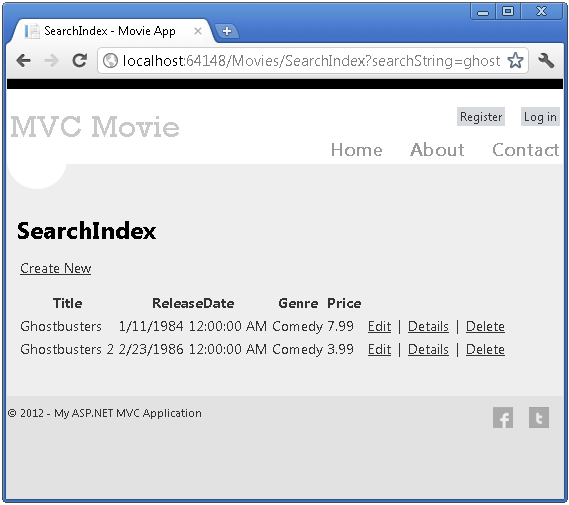The image size is (569, 505).
Task: Open the Facebook icon in the footer
Action: pos(503,418)
